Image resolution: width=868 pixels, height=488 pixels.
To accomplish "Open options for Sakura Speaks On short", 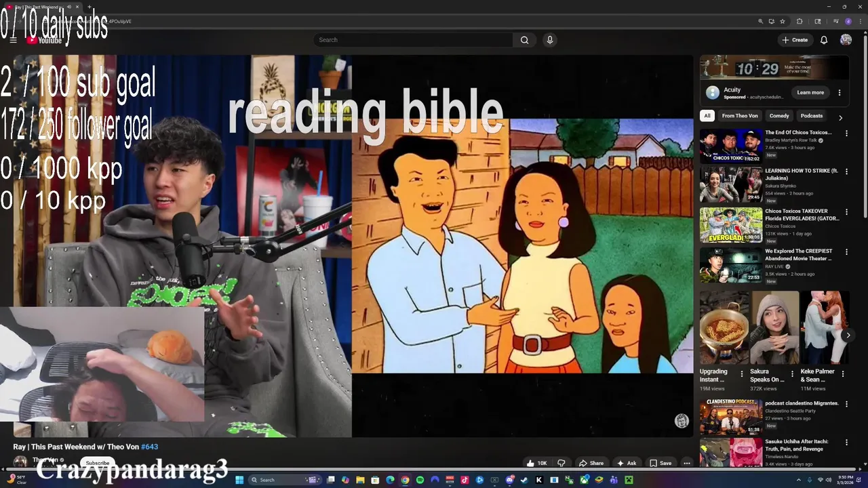I will (x=792, y=373).
